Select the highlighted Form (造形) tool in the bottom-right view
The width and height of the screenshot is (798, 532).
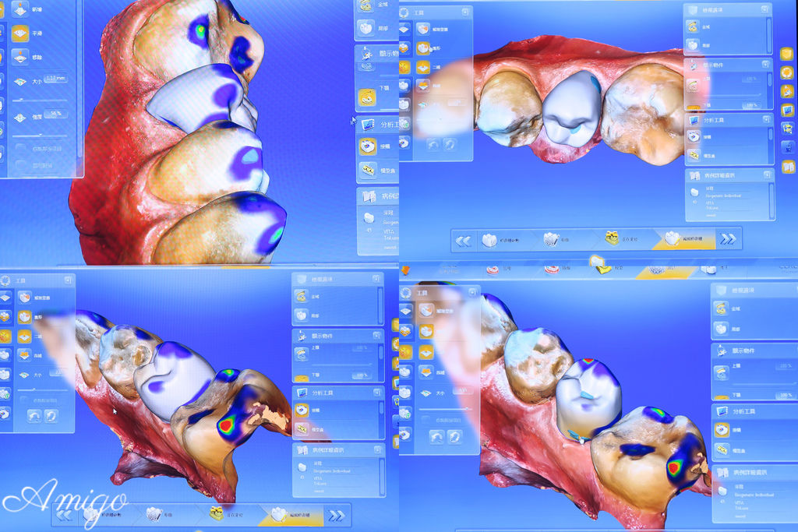coord(426,332)
